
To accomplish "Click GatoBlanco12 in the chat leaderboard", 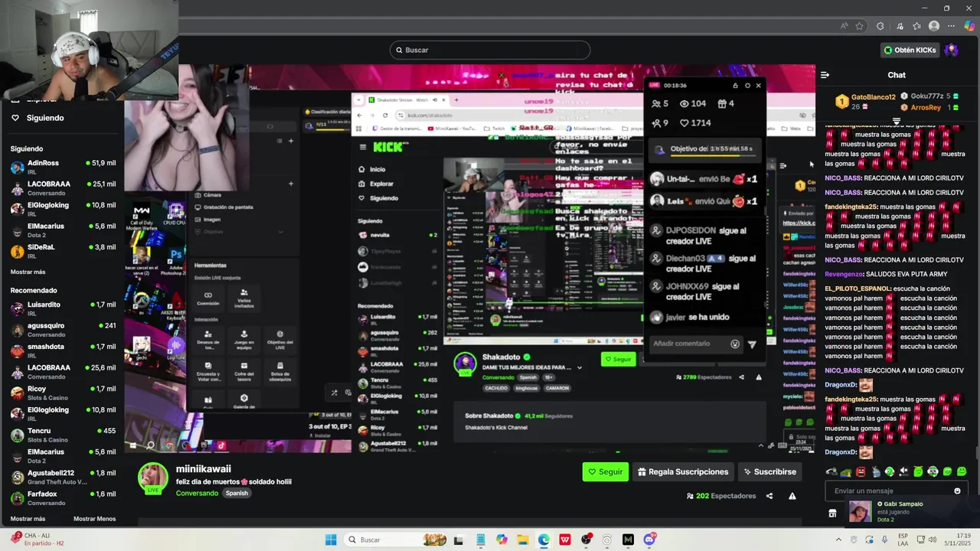I will click(x=873, y=97).
